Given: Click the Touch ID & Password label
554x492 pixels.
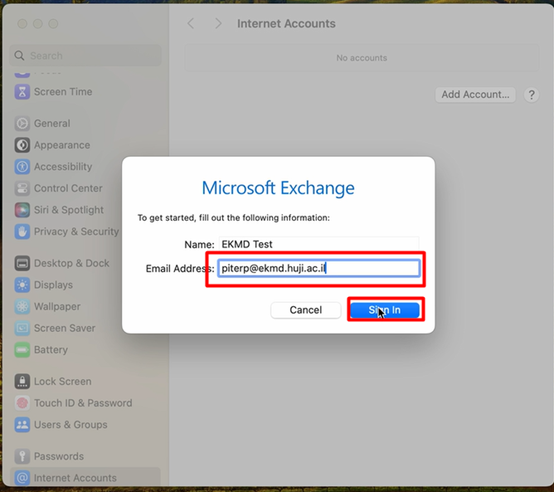Looking at the screenshot, I should [x=83, y=403].
